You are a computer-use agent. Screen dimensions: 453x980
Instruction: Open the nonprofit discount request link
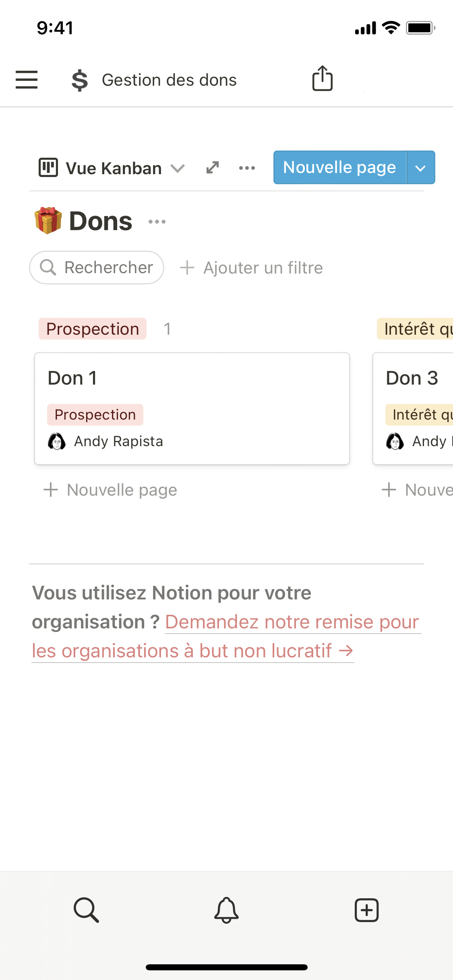point(292,622)
